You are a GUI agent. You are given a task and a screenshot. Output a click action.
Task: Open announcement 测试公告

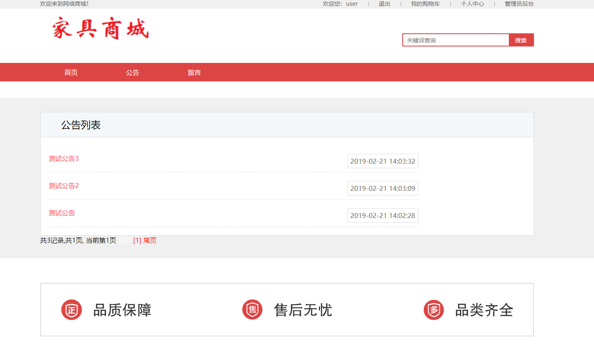(x=61, y=213)
